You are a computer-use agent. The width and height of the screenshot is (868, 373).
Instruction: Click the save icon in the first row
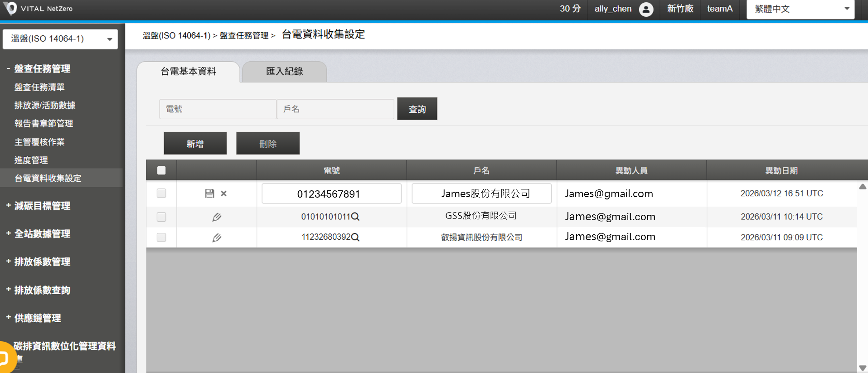(x=209, y=194)
